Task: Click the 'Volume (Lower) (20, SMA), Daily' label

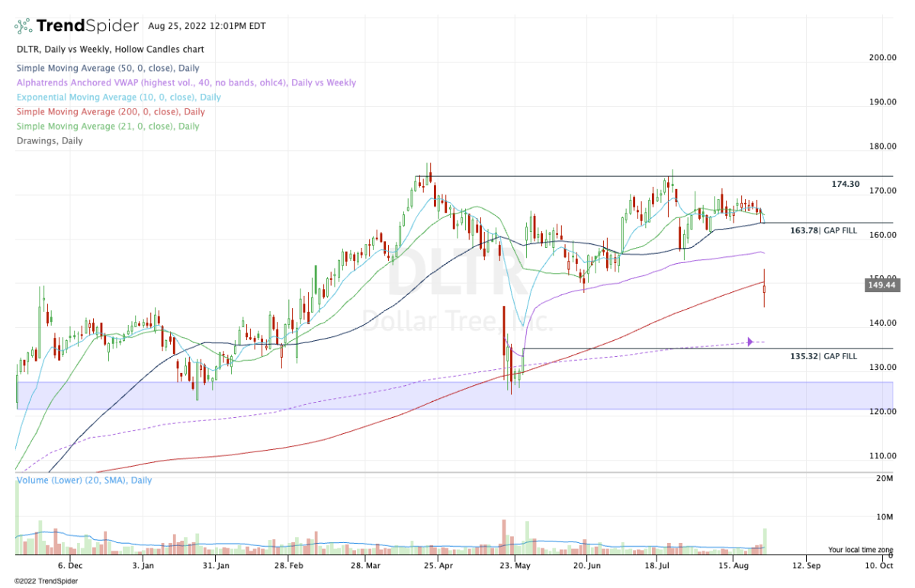Action: [x=84, y=480]
